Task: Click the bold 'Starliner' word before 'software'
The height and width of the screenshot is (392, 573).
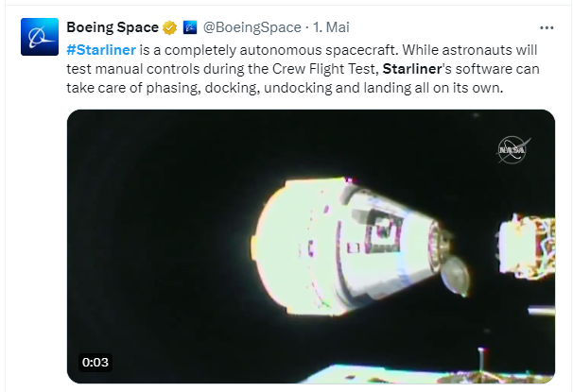Action: [x=415, y=68]
